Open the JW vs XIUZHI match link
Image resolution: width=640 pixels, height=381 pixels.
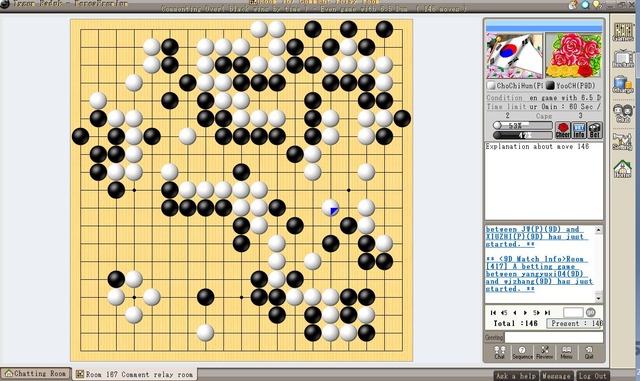click(537, 236)
